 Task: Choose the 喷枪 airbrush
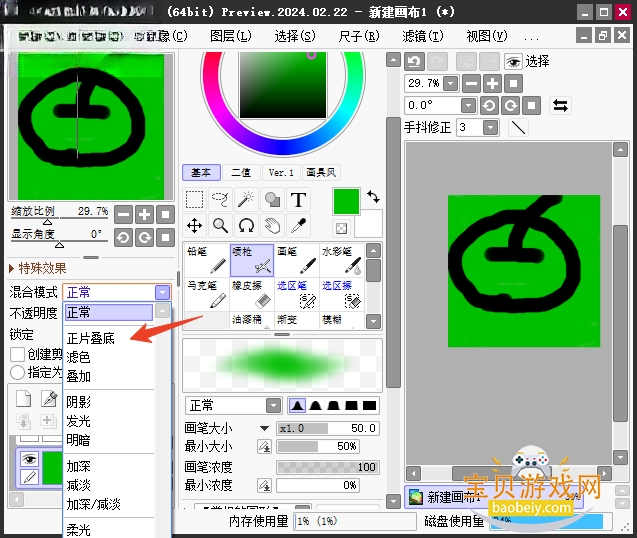click(x=252, y=260)
